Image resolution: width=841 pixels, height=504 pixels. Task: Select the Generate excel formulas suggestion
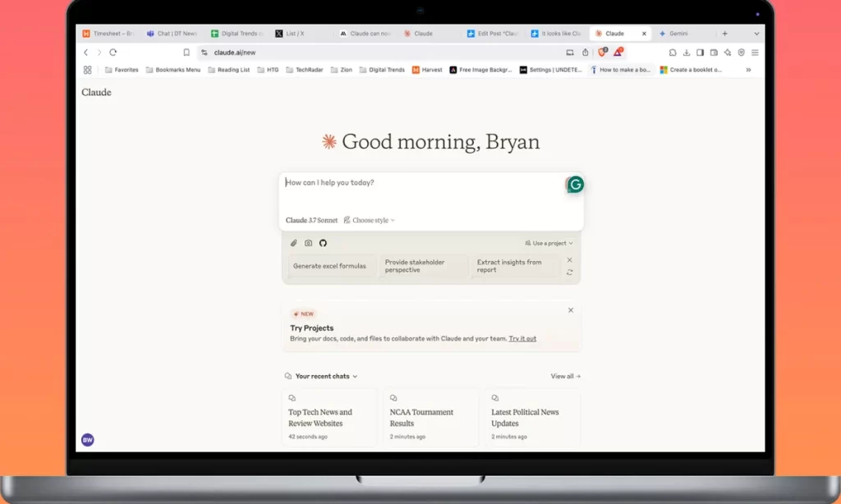click(329, 266)
